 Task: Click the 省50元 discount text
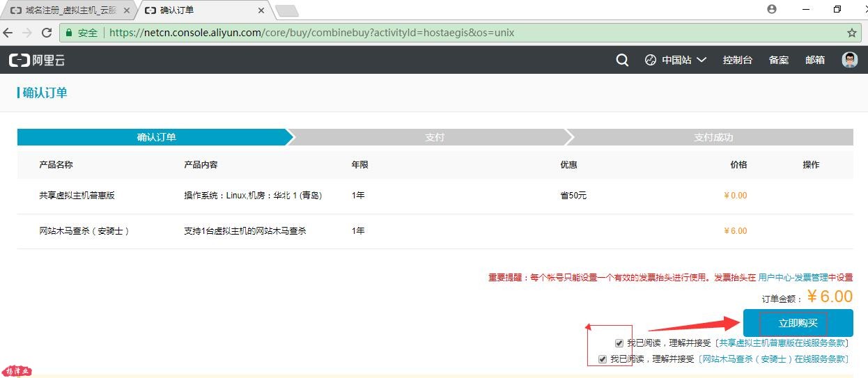(x=573, y=196)
